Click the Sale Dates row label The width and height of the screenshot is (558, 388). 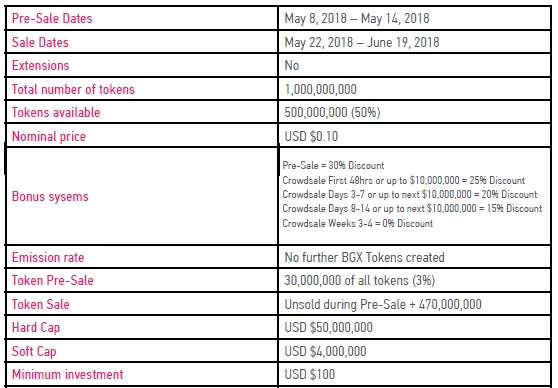pyautogui.click(x=40, y=42)
